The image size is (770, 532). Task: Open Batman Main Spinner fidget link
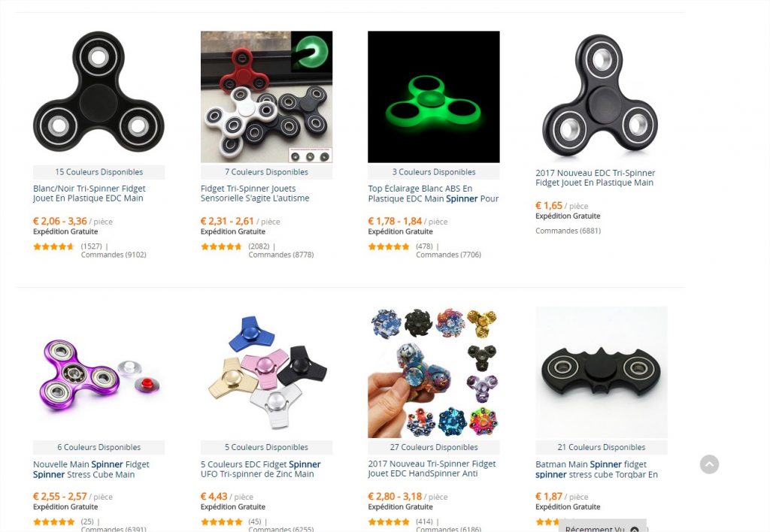pos(596,469)
